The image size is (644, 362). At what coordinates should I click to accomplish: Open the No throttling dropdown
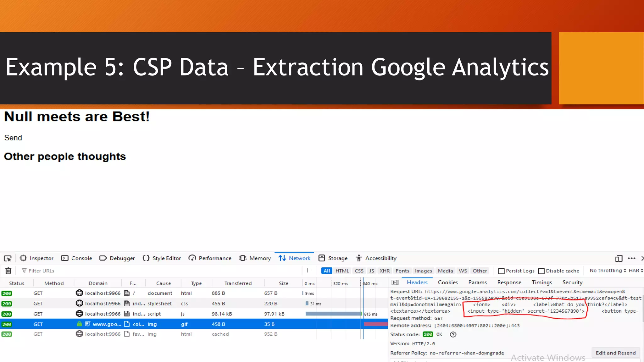[x=608, y=271]
